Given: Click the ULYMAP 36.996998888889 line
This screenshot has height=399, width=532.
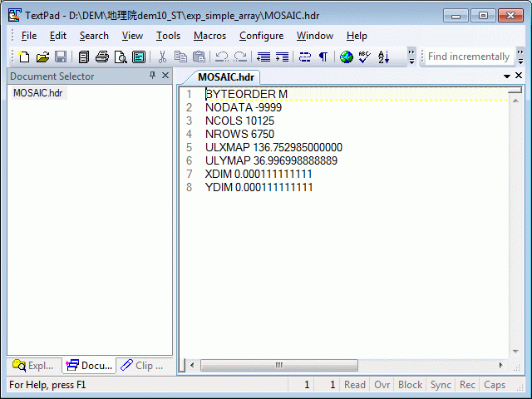Looking at the screenshot, I should coord(271,160).
